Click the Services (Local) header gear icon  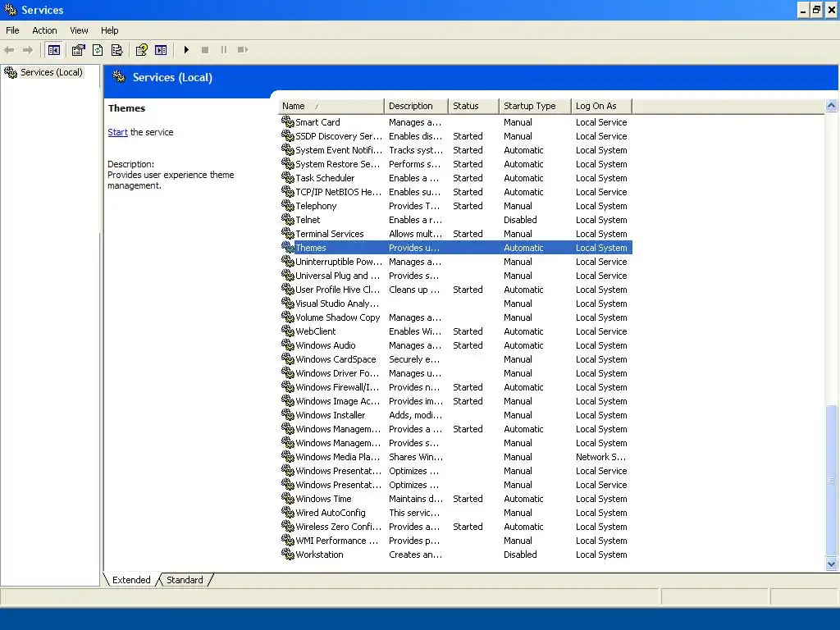(118, 77)
